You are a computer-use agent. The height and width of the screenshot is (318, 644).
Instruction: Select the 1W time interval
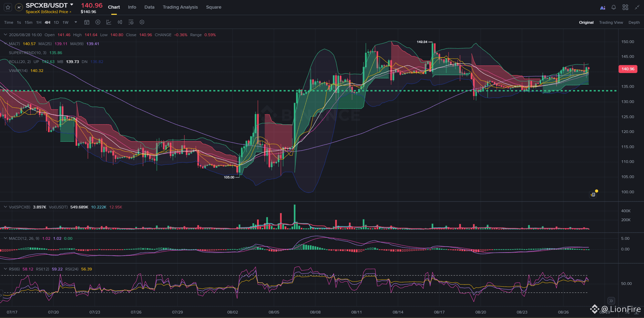[x=65, y=22]
